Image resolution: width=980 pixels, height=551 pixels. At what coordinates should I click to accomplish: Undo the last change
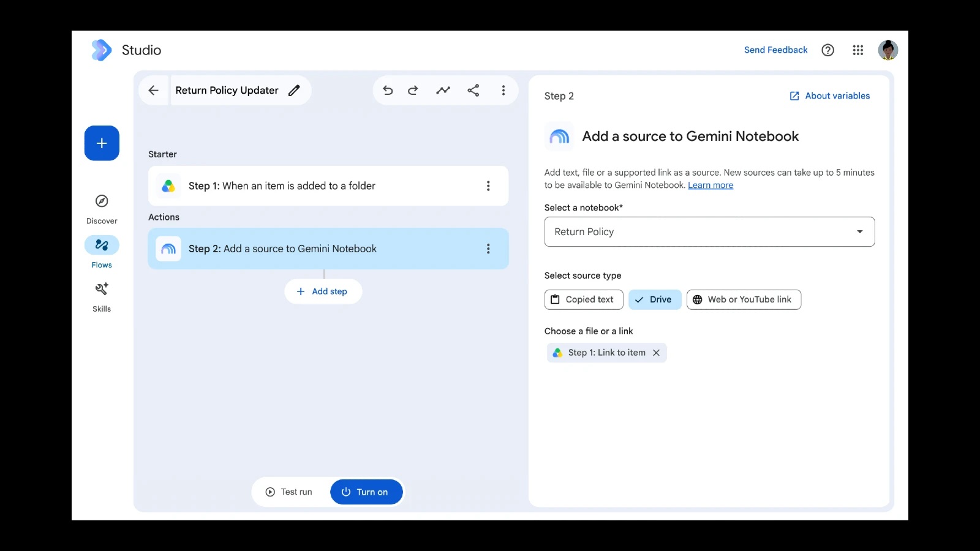click(x=388, y=91)
